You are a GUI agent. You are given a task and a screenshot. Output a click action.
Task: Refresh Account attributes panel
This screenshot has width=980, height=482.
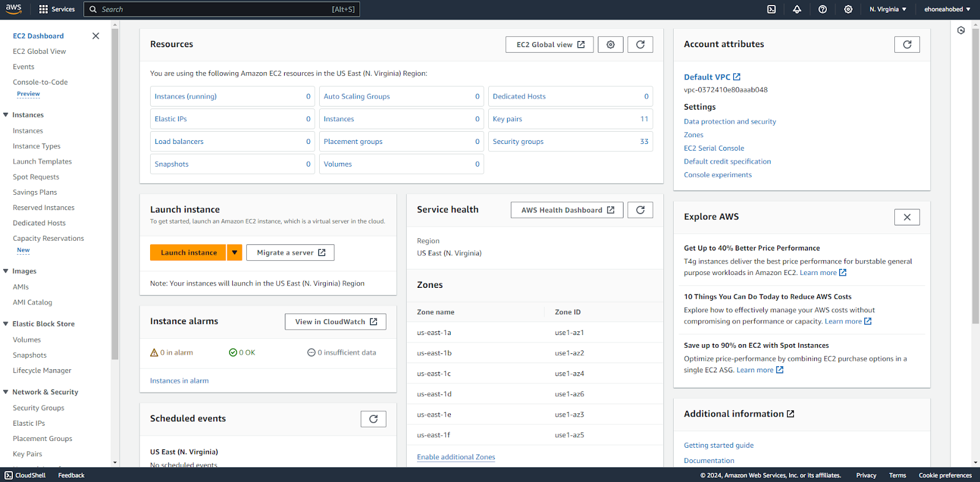[x=907, y=45]
